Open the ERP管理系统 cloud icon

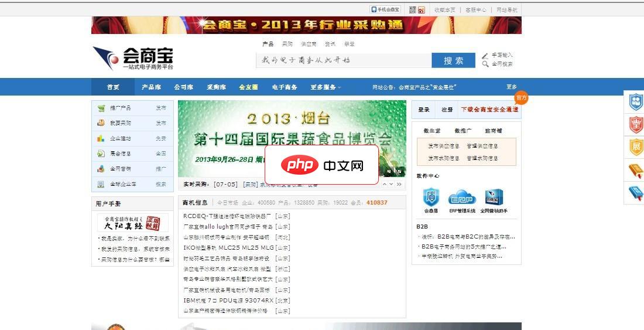[462, 198]
